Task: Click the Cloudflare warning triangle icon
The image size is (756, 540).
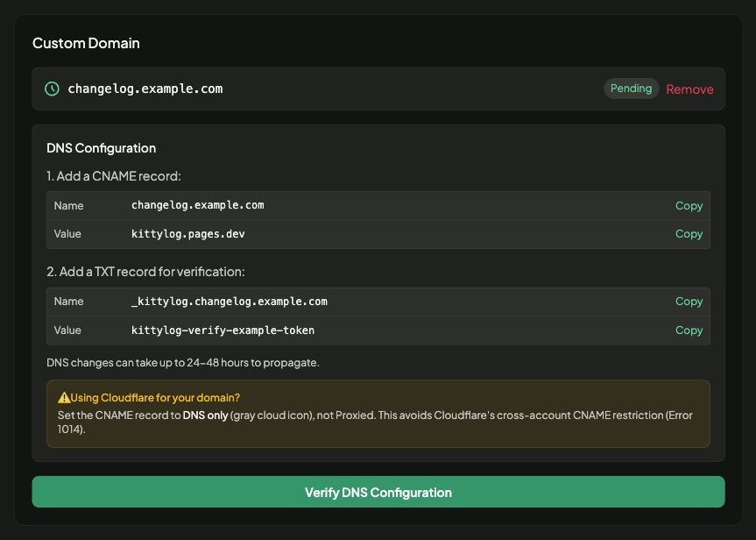Action: (64, 398)
